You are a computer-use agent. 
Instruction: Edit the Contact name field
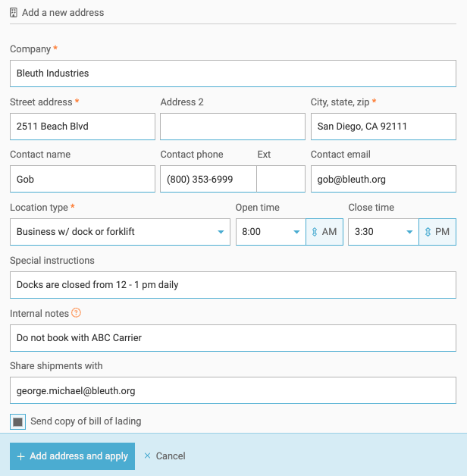pos(82,180)
